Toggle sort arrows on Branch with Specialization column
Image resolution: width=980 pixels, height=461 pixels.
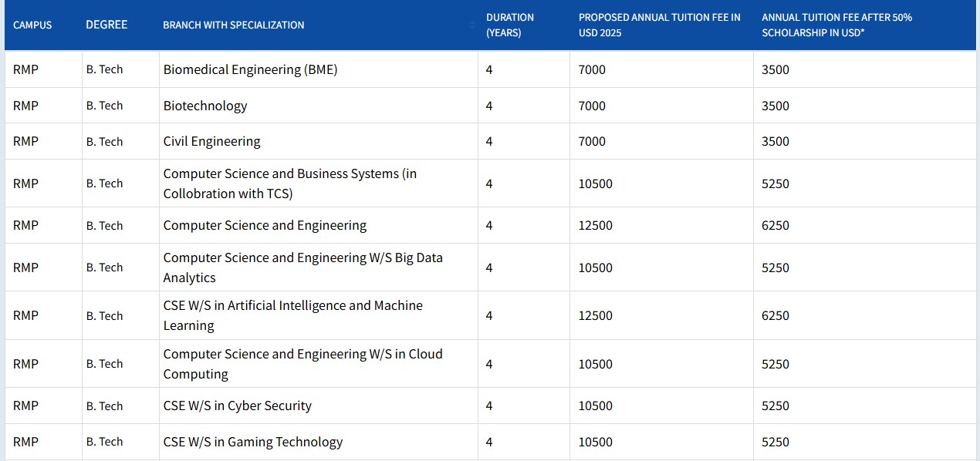472,25
